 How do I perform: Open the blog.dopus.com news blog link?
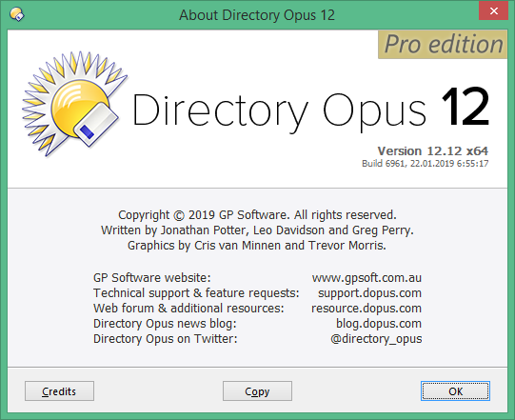click(379, 324)
